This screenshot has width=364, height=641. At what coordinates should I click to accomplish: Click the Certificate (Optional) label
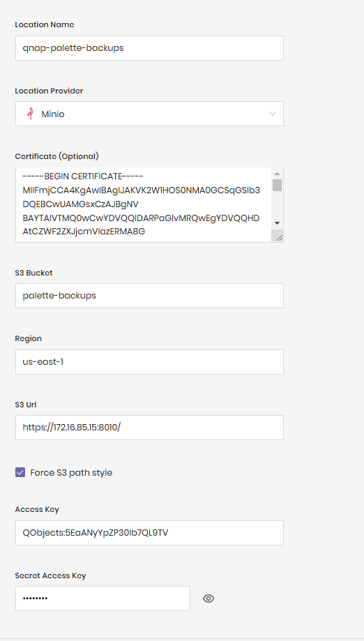click(56, 156)
